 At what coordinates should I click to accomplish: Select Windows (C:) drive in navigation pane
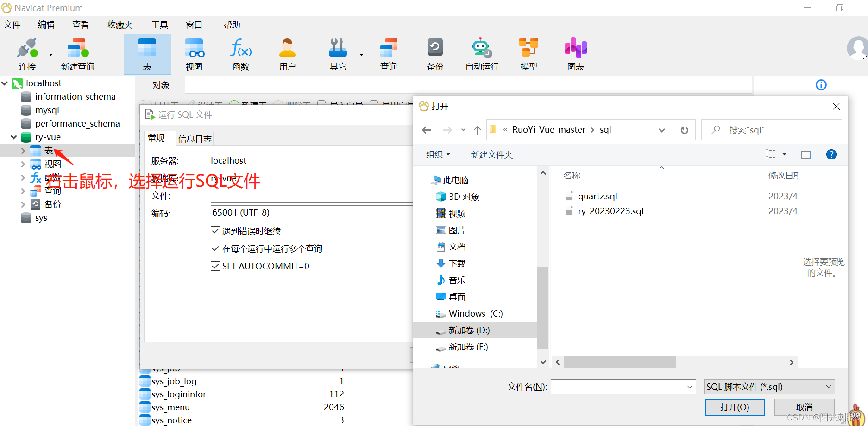coord(475,314)
